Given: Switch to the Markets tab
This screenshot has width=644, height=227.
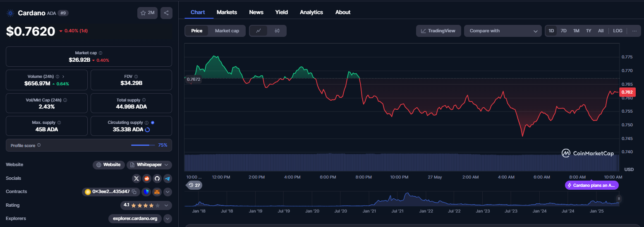Looking at the screenshot, I should [227, 12].
